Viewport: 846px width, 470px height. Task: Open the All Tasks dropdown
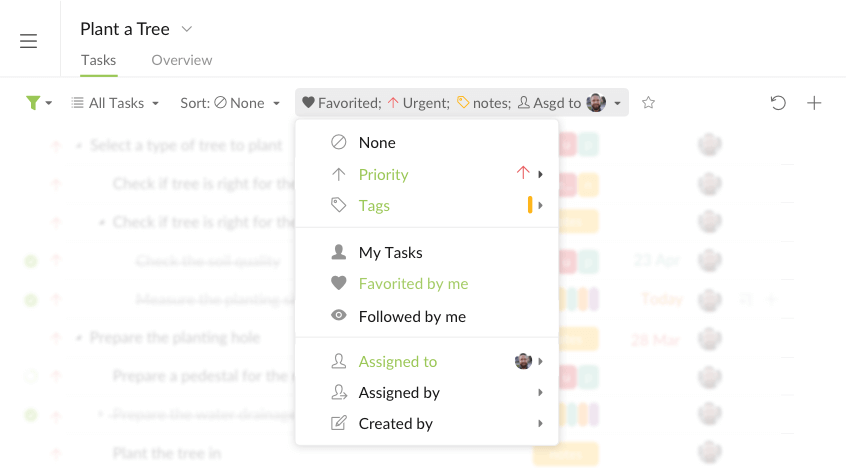coord(115,103)
